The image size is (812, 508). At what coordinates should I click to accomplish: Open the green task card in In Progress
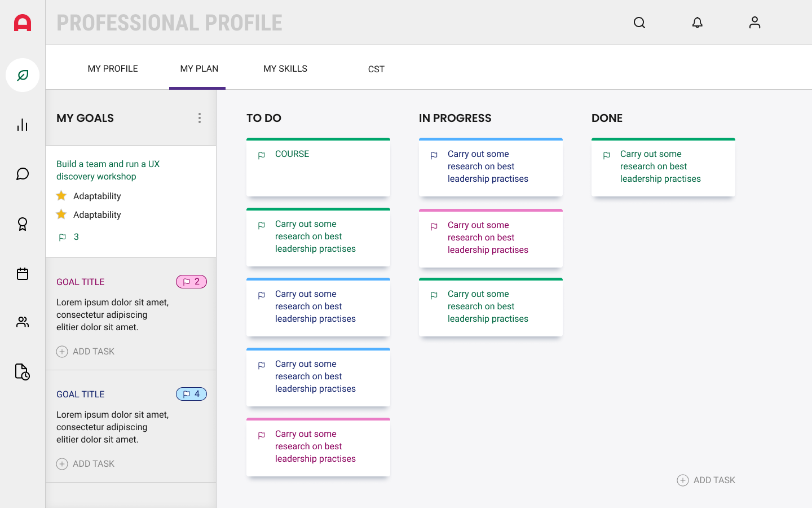pyautogui.click(x=491, y=307)
